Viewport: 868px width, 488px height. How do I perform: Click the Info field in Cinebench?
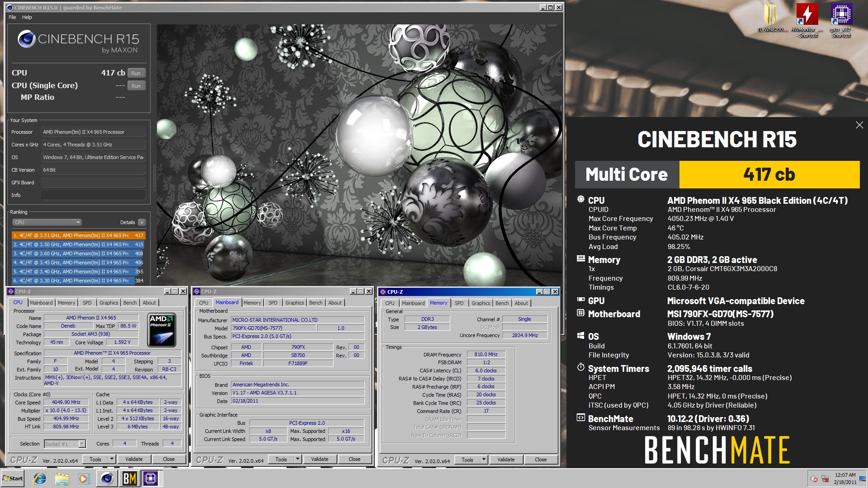tap(93, 195)
